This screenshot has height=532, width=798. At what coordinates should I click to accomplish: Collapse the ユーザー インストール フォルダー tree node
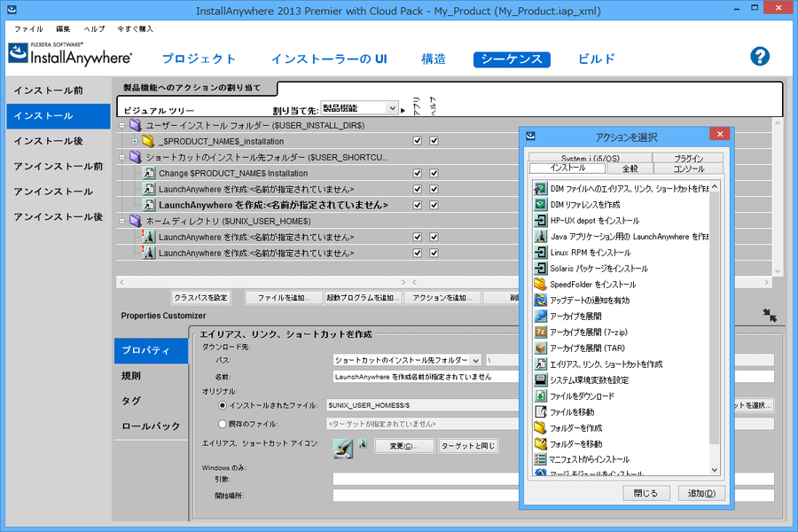(x=121, y=125)
